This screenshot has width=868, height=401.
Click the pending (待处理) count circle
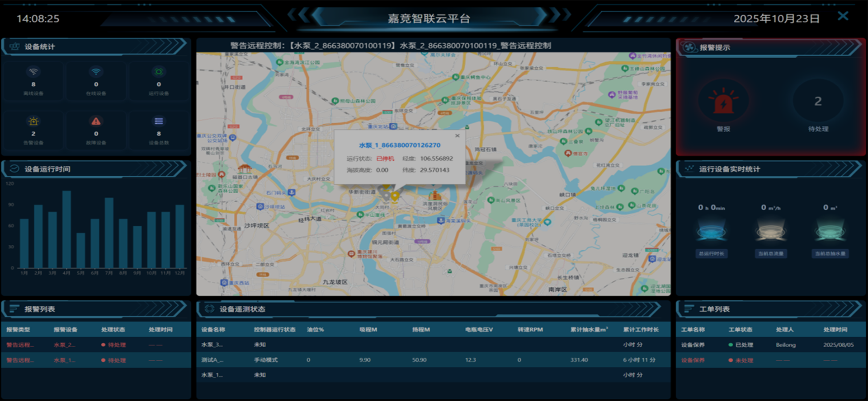[x=818, y=101]
